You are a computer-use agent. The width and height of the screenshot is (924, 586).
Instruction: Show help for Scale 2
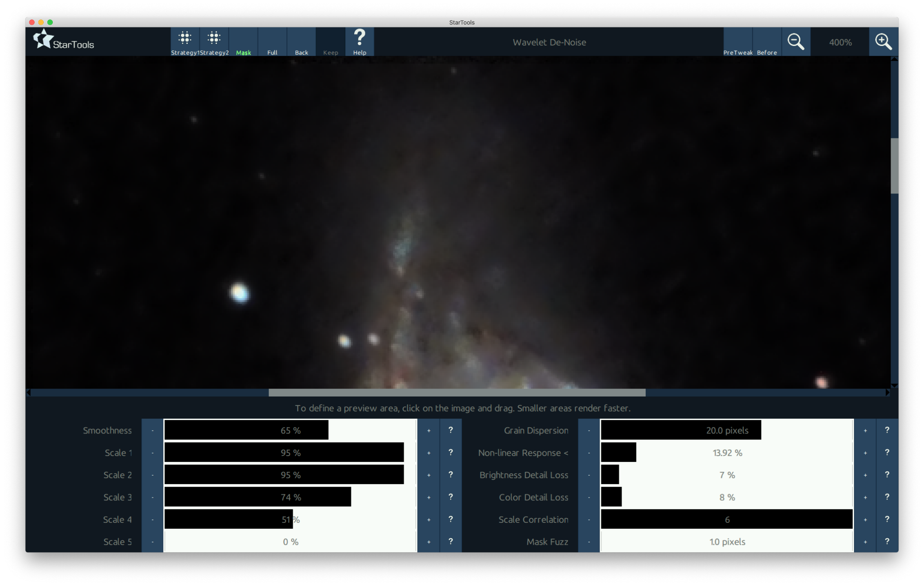[x=451, y=475]
